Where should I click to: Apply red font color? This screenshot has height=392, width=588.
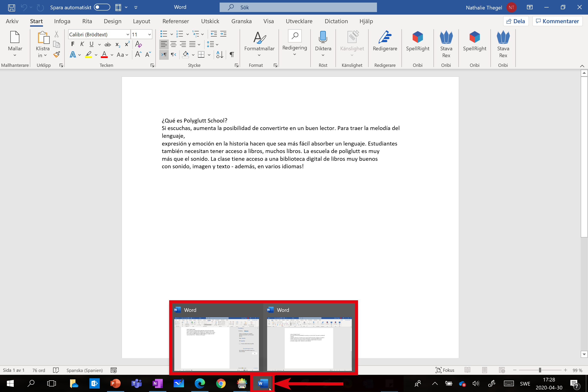tap(104, 55)
